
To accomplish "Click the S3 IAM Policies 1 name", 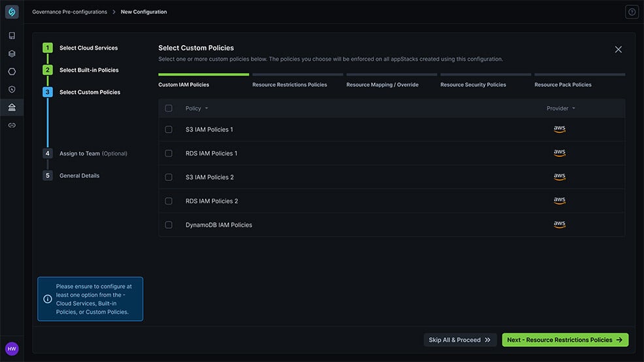I will pyautogui.click(x=209, y=129).
